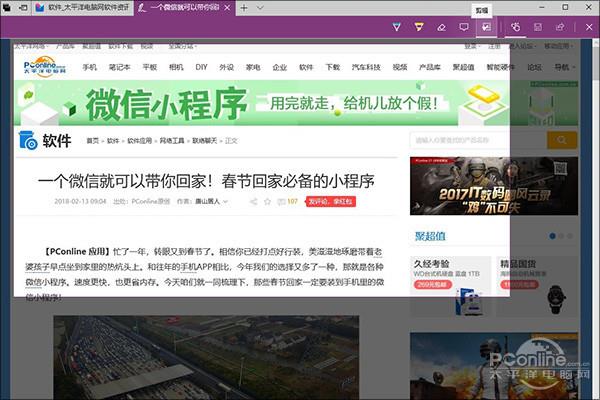Viewport: 600px width, 400px height.
Task: Click the favorite star icon under title
Action: coord(267,201)
